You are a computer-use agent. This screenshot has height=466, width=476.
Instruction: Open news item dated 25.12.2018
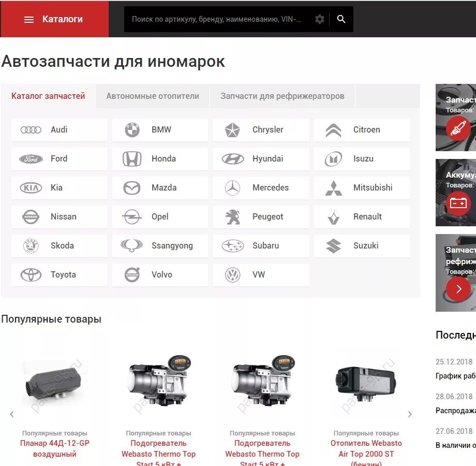pyautogui.click(x=456, y=376)
